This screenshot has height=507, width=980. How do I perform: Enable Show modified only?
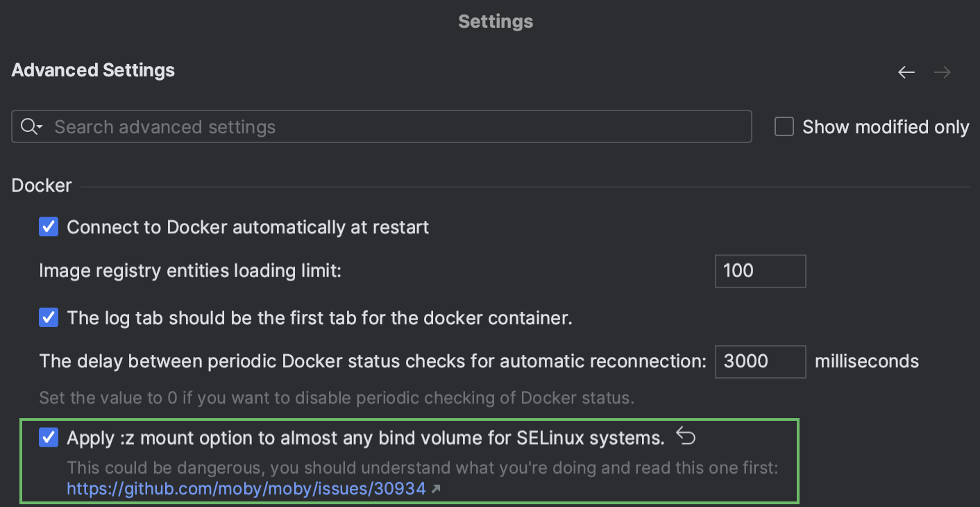[784, 126]
